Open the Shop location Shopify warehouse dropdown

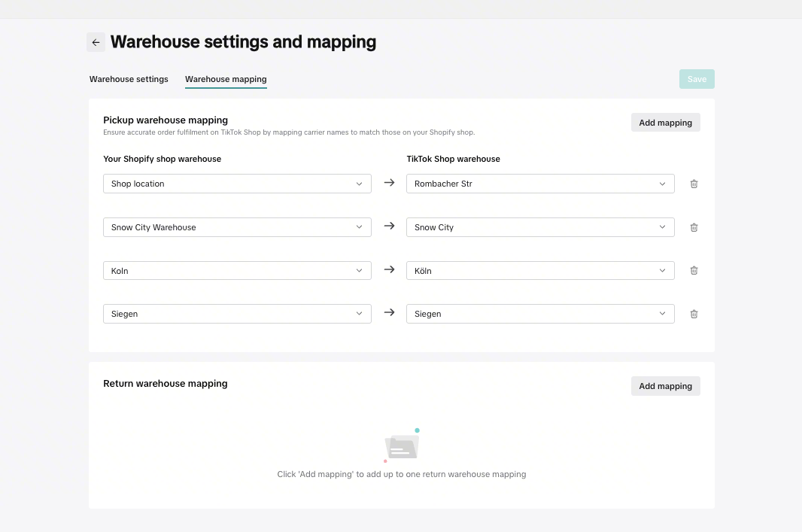237,184
